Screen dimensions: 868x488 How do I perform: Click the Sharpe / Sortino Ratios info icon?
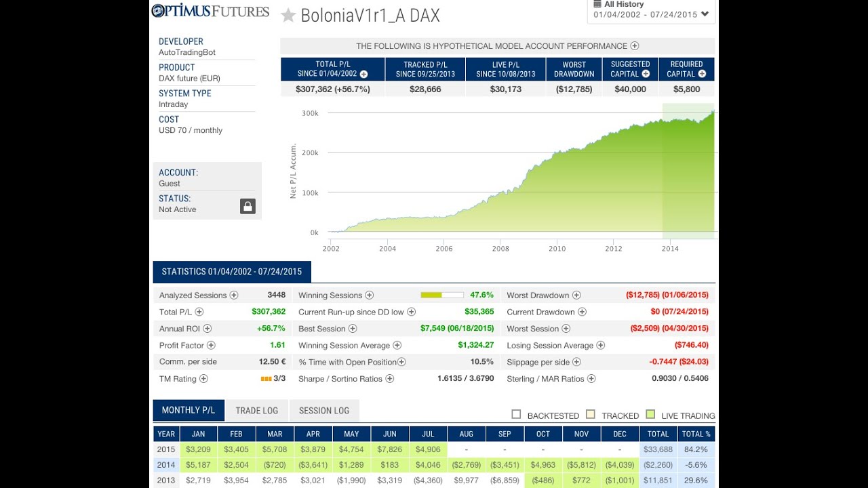click(x=389, y=379)
